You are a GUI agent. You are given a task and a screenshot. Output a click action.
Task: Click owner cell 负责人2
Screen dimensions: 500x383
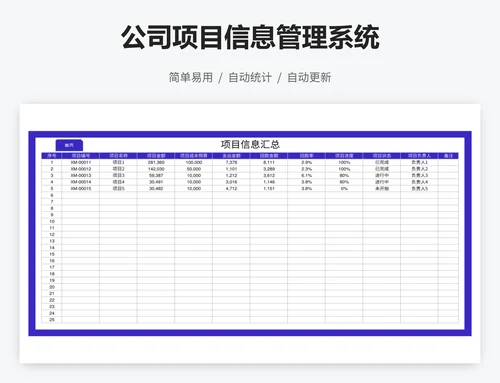420,169
